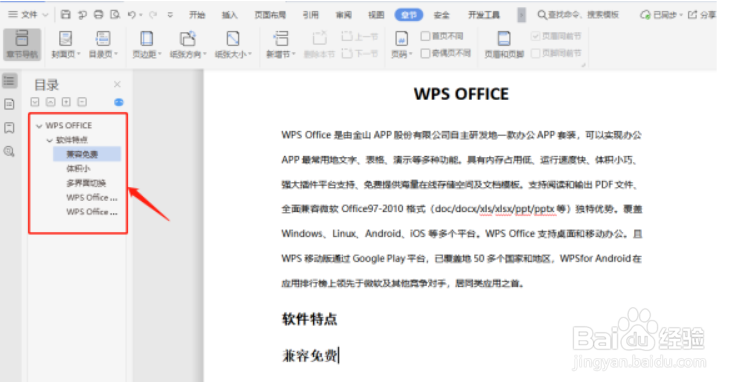
Task: Enable the 首页不同 checkbox
Action: point(425,36)
